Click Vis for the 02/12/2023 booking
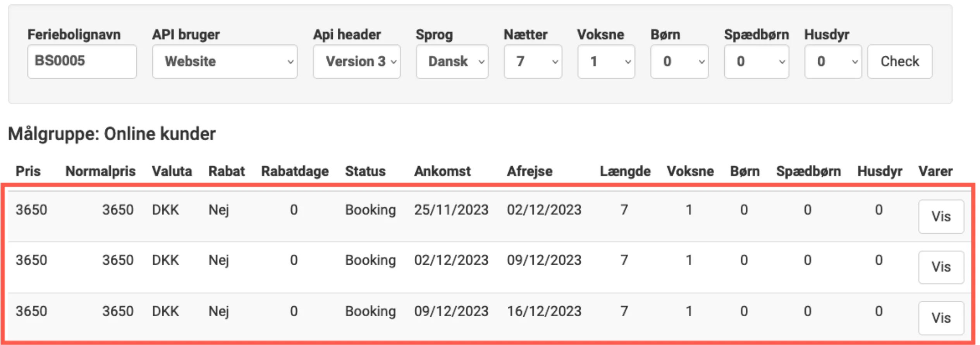Image resolution: width=980 pixels, height=345 pixels. pos(941,267)
